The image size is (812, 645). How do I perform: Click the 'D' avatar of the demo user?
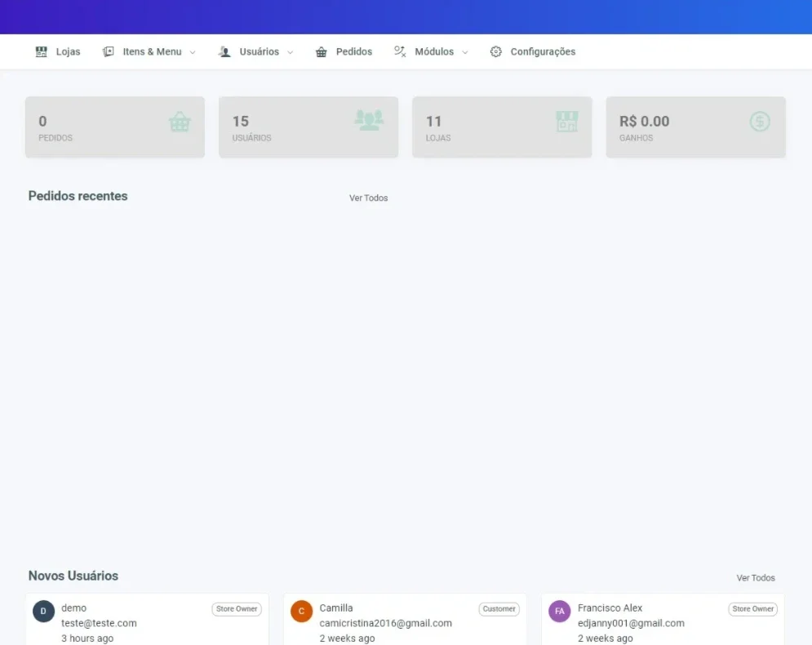coord(43,612)
